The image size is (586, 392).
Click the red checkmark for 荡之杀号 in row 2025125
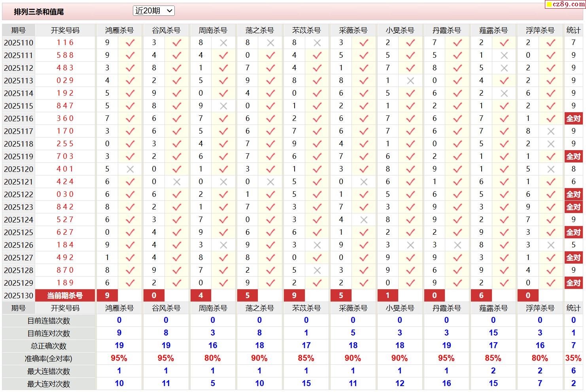coord(270,232)
